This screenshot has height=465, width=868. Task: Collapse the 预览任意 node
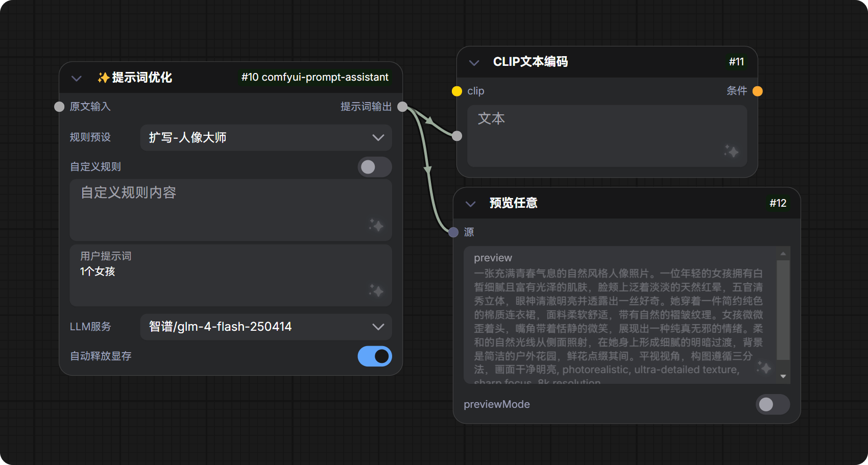(470, 204)
